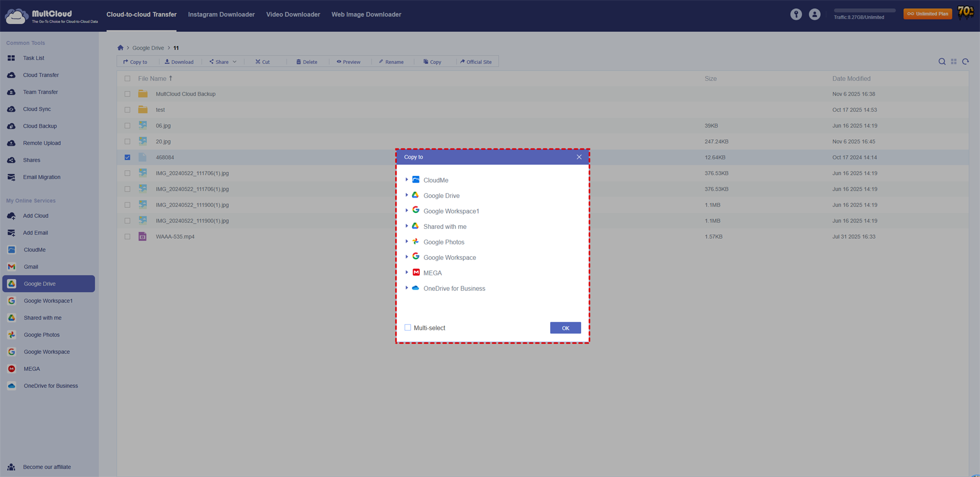
Task: Sort by File Name column arrow
Action: click(171, 78)
